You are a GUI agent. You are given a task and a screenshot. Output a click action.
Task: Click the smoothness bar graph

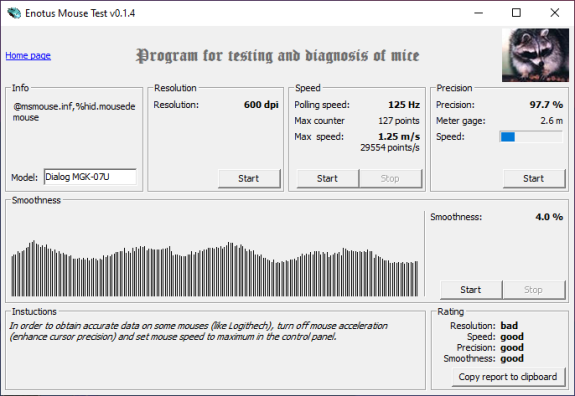(x=215, y=268)
